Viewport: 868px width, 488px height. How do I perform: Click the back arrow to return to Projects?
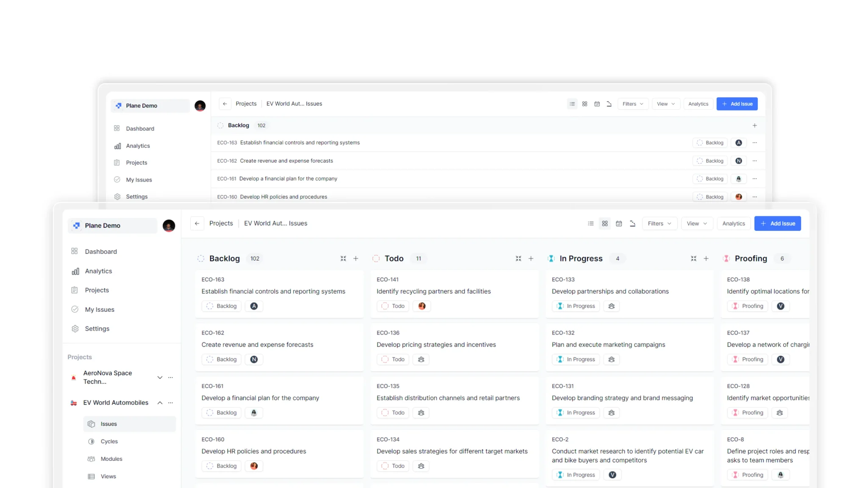point(197,223)
